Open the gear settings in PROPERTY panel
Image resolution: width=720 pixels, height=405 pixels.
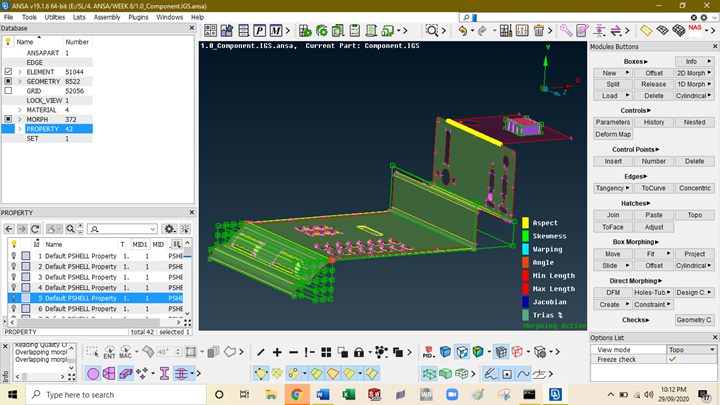click(x=169, y=229)
